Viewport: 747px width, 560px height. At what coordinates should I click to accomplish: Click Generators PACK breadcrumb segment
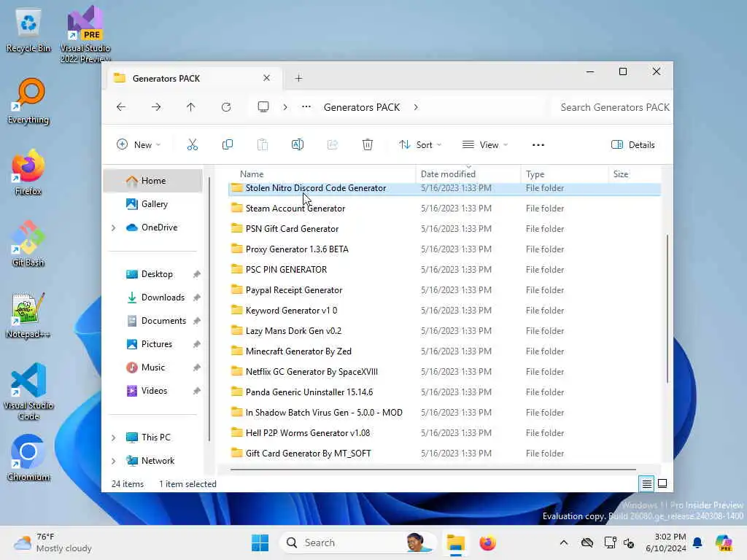pyautogui.click(x=362, y=107)
